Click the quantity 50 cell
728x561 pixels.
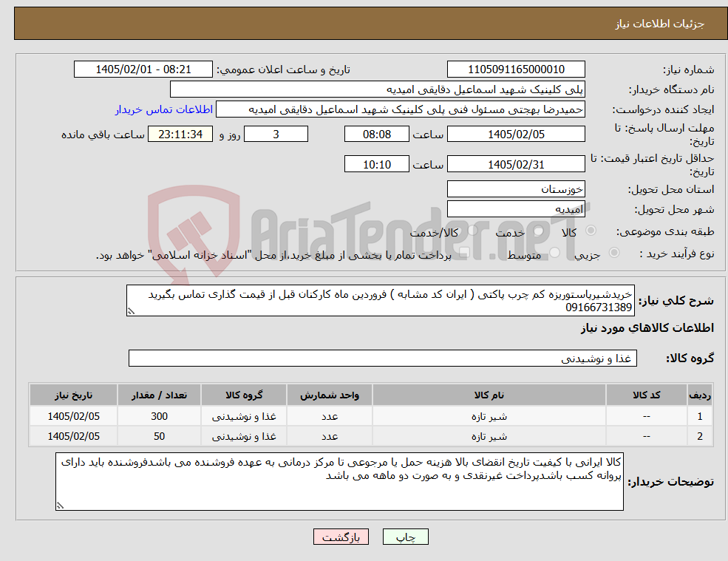pyautogui.click(x=159, y=436)
